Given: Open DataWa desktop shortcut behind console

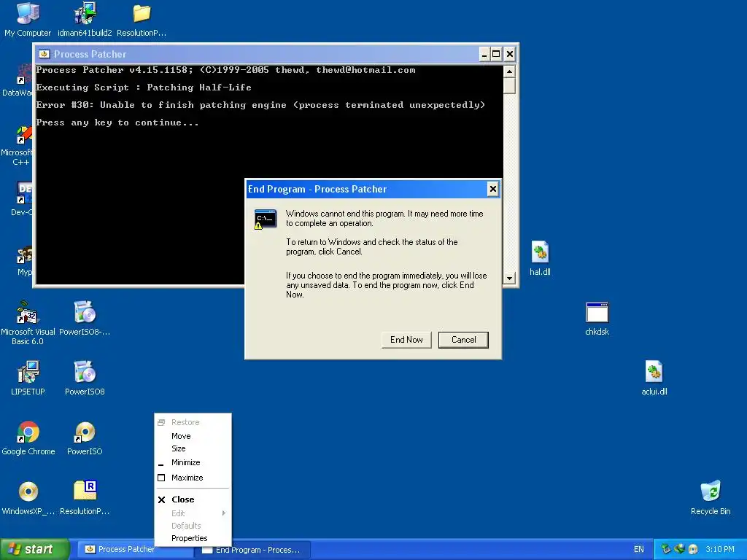Looking at the screenshot, I should click(18, 81).
